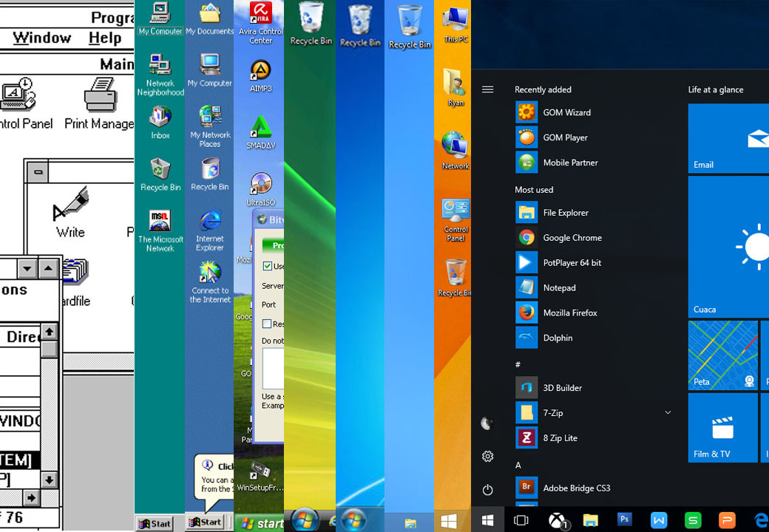Image resolution: width=769 pixels, height=532 pixels.
Task: Open the Ryan folder on the desktop
Action: coord(453,81)
